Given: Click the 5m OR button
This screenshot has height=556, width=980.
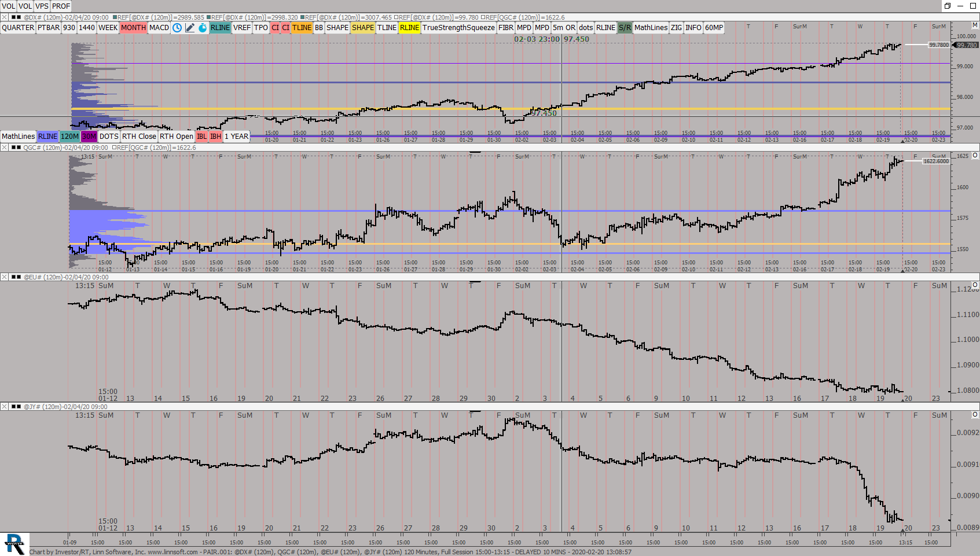Looking at the screenshot, I should pos(564,28).
